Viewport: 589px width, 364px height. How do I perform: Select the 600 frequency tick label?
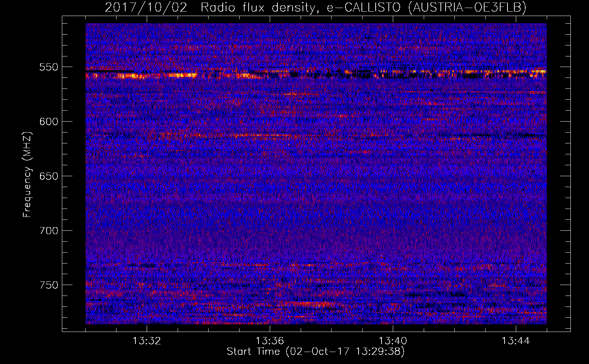coord(49,122)
